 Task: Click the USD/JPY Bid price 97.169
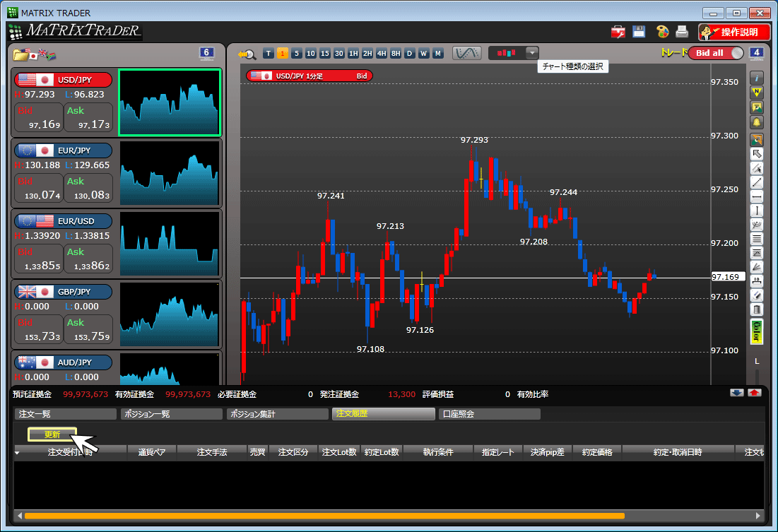(x=39, y=117)
